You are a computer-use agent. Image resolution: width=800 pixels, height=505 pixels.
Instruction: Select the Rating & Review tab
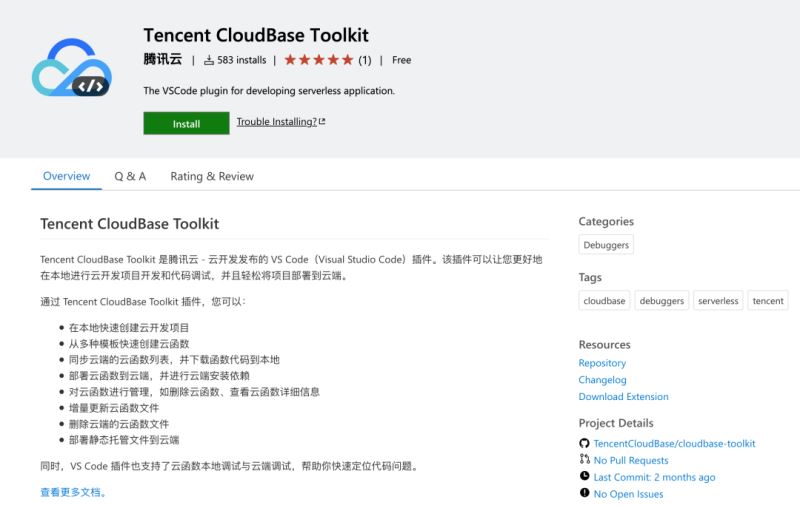212,176
